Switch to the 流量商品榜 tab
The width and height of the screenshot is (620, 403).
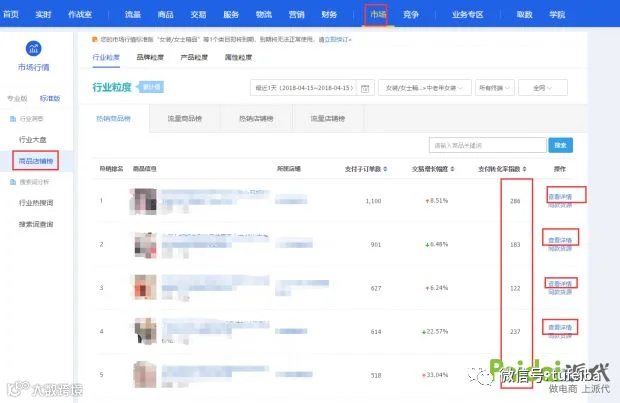tap(185, 118)
